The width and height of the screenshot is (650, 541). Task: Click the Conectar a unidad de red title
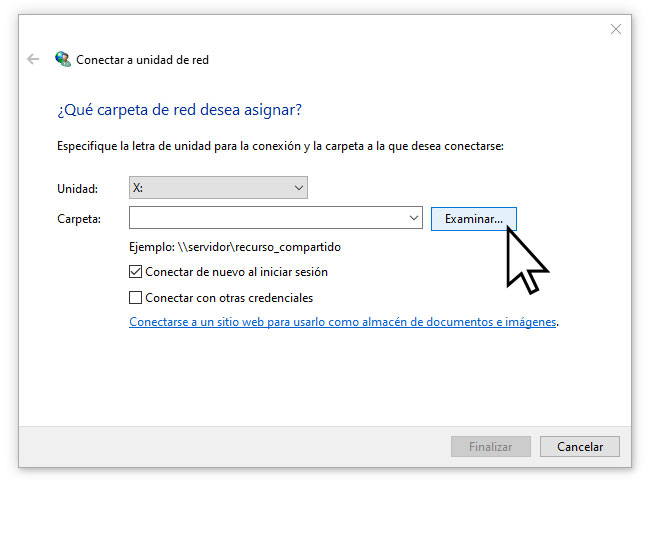coord(142,60)
